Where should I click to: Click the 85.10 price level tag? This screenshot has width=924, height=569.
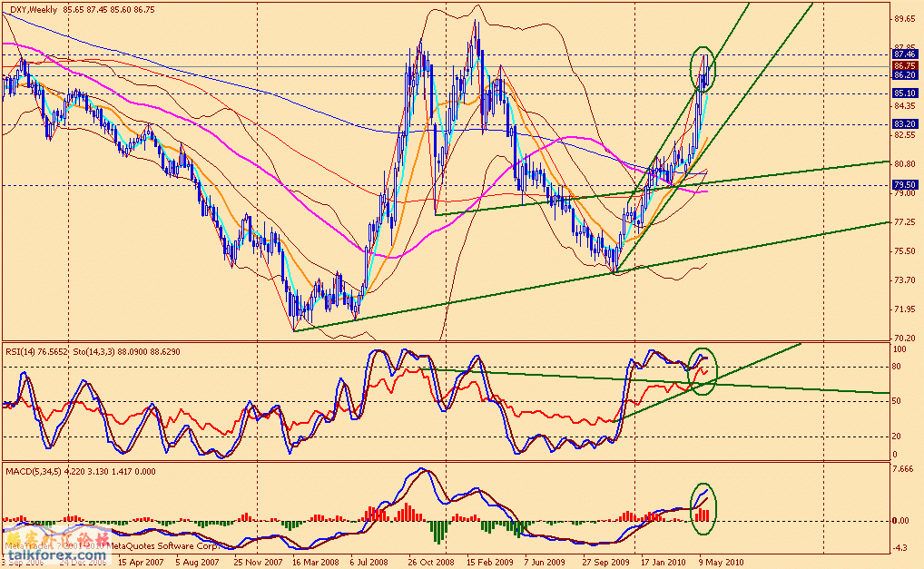tap(905, 93)
